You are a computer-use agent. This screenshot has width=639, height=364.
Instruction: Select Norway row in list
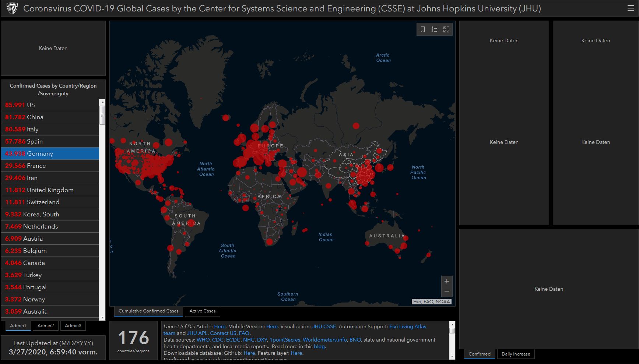(x=50, y=299)
